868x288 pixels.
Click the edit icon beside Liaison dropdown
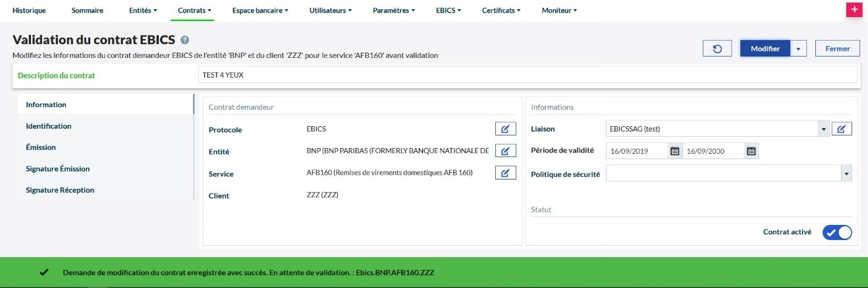pyautogui.click(x=842, y=129)
